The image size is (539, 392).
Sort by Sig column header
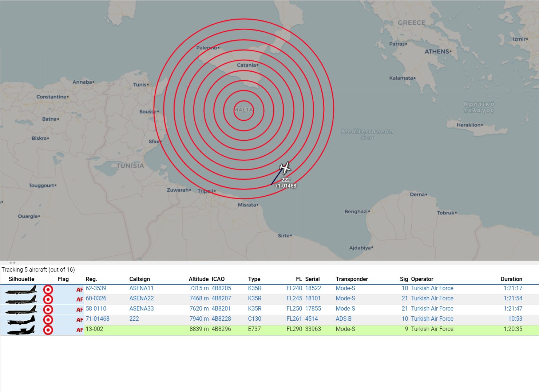[x=404, y=279]
